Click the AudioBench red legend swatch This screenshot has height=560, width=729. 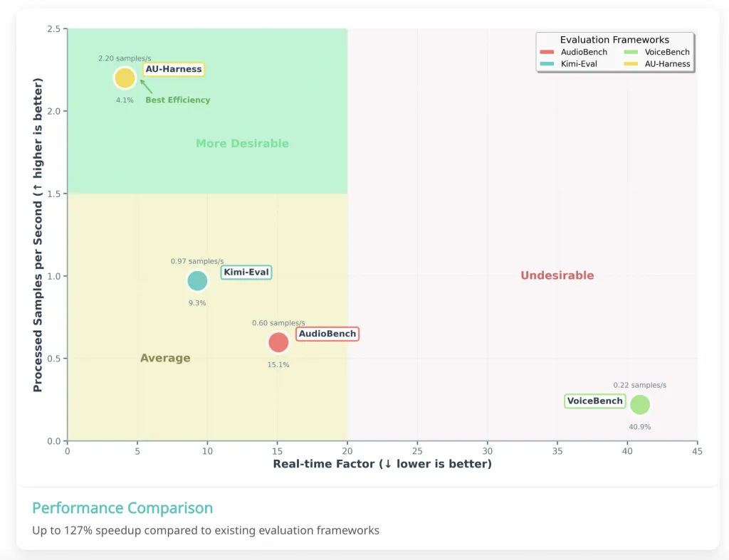(x=547, y=53)
